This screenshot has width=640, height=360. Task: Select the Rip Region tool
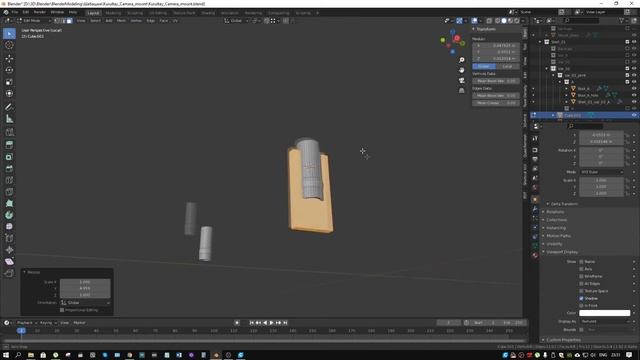click(9, 273)
